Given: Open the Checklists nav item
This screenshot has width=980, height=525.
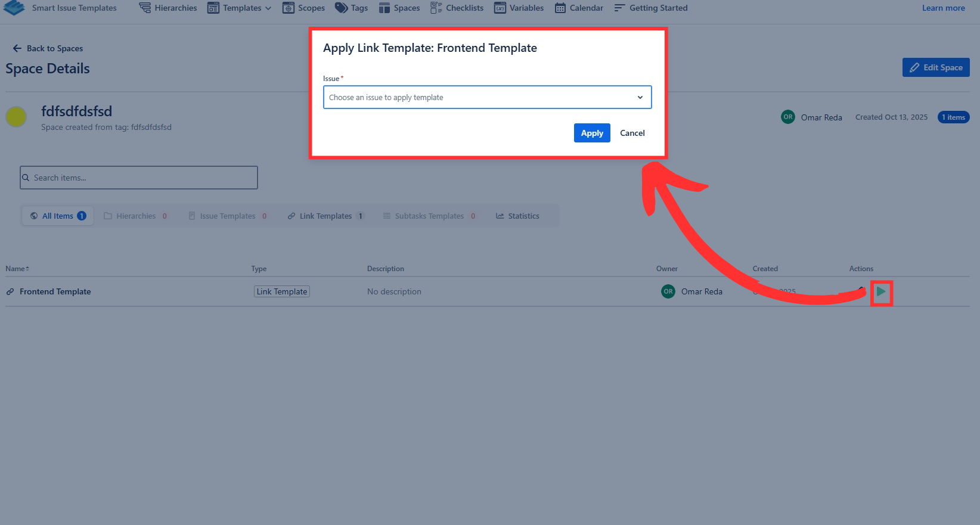Looking at the screenshot, I should (457, 8).
